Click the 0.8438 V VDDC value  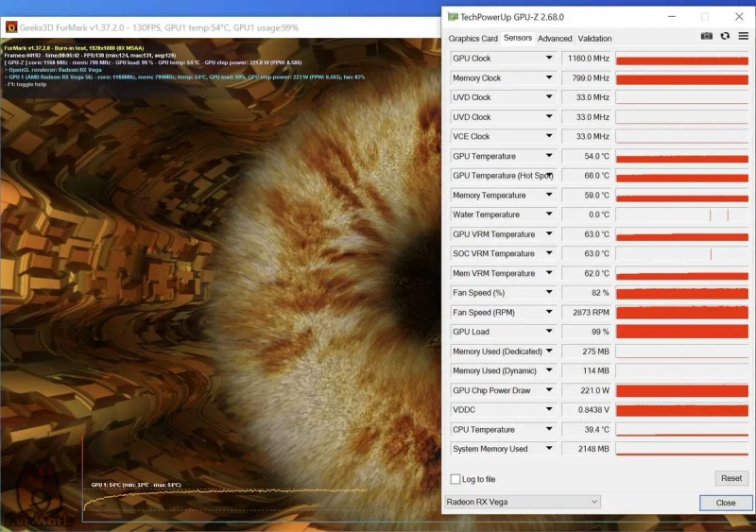587,410
